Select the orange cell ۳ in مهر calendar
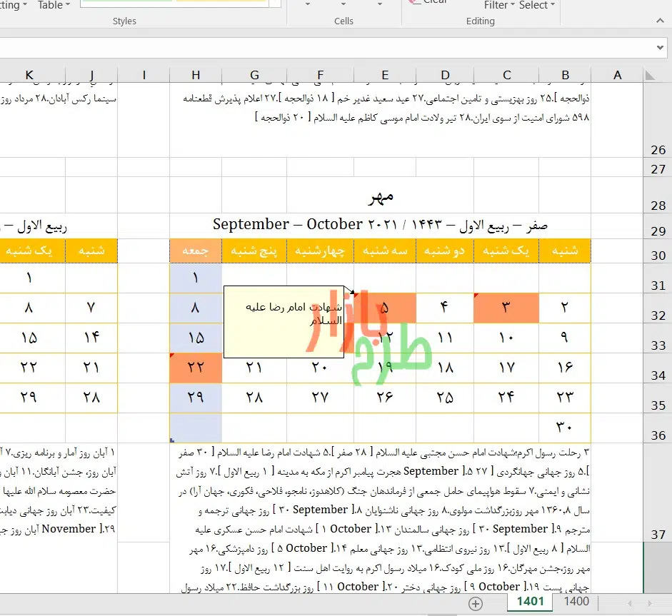The height and width of the screenshot is (616, 672). tap(506, 308)
